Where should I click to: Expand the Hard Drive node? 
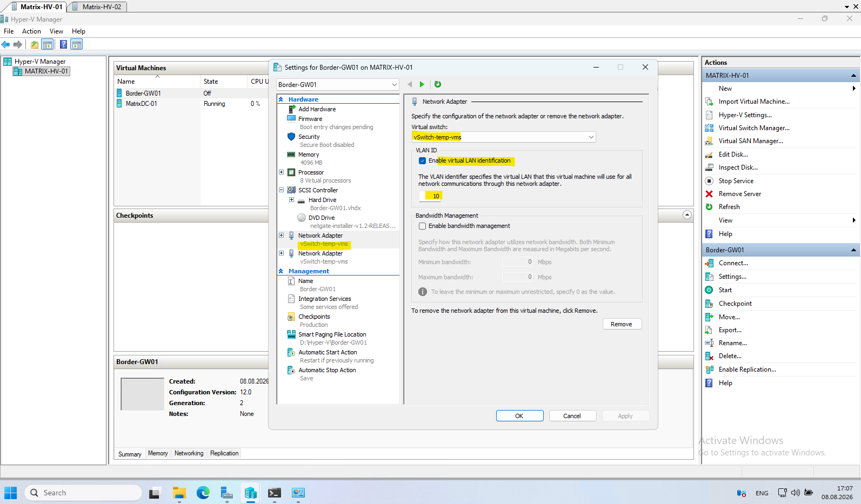point(291,200)
